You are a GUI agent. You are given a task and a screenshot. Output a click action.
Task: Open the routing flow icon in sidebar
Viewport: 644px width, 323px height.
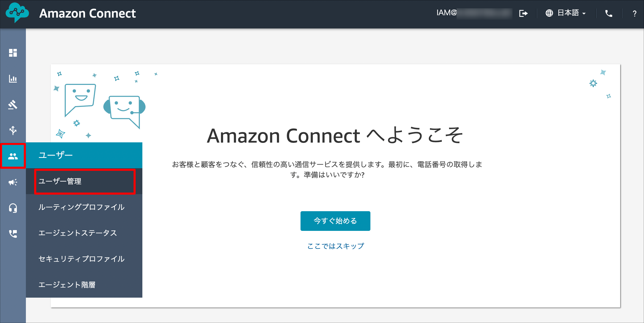[x=13, y=130]
